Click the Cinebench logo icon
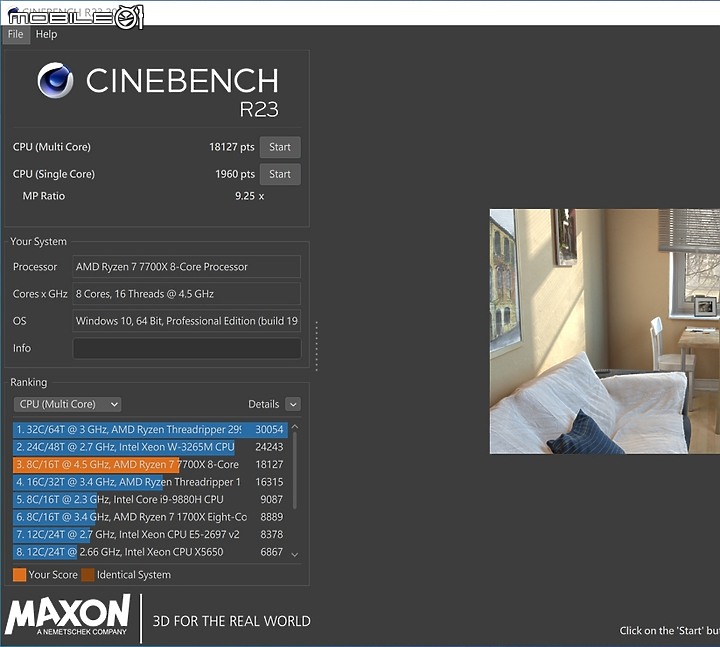This screenshot has width=720, height=647. coord(55,80)
